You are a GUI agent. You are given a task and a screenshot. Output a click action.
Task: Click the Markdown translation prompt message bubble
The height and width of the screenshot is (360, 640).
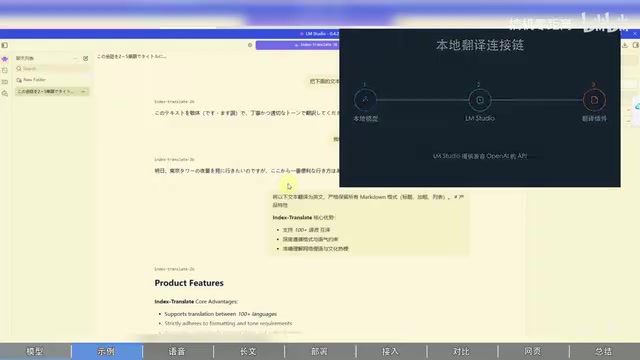[x=369, y=223]
